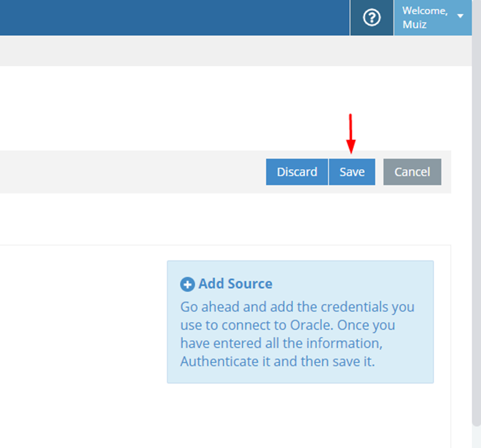Click the red arrow annotation above Save
481x448 pixels.
(x=351, y=133)
